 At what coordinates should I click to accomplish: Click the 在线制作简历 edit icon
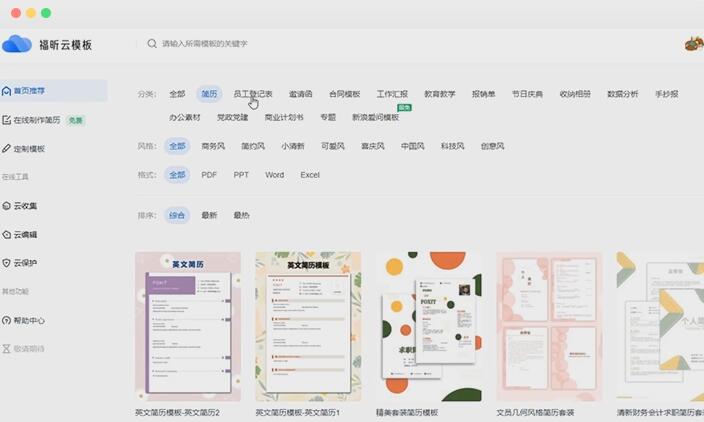[x=7, y=120]
